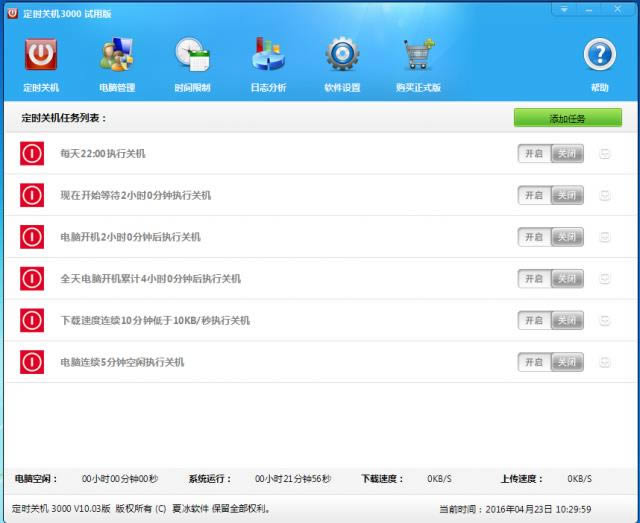Viewport: 640px width, 523px height.
Task: Select the 时间限制 tab label
Action: click(192, 87)
